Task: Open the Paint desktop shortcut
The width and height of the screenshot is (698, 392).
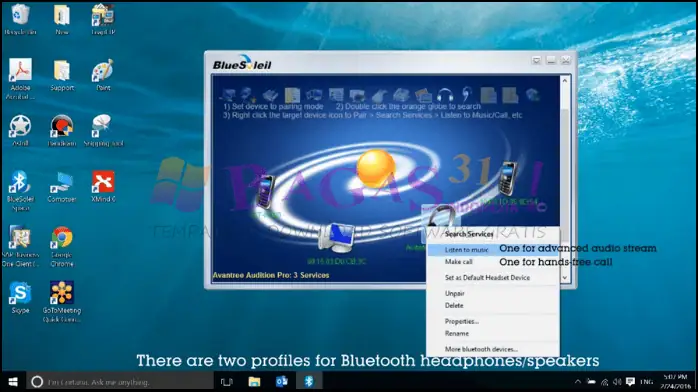Action: click(x=103, y=75)
